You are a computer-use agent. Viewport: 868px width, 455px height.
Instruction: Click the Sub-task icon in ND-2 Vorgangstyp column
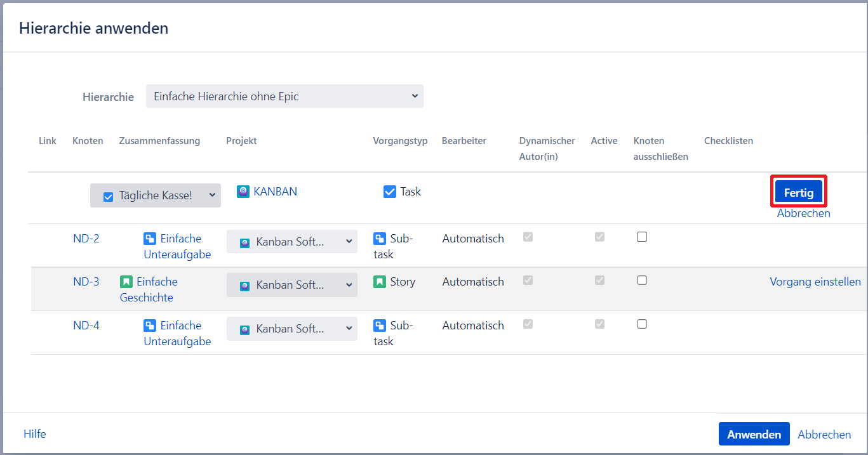coord(380,239)
